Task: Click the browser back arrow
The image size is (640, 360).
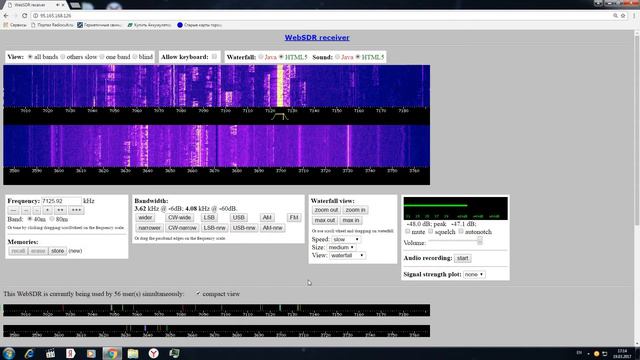Action: 6,16
